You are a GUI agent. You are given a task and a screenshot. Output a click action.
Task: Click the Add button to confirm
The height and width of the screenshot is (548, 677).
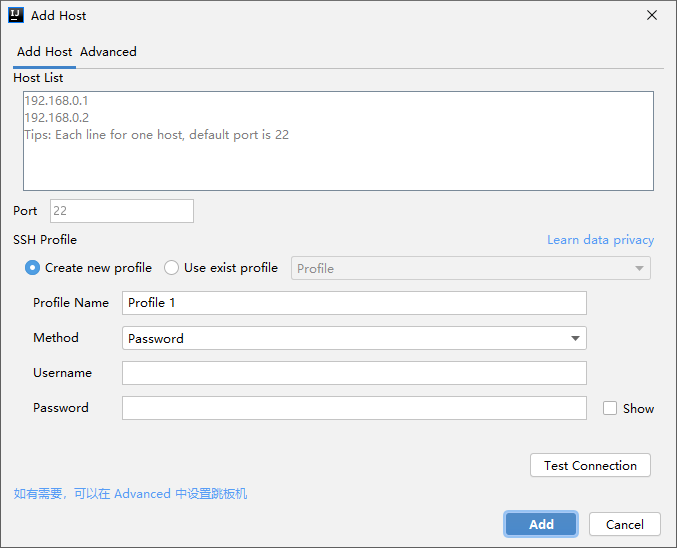[541, 524]
